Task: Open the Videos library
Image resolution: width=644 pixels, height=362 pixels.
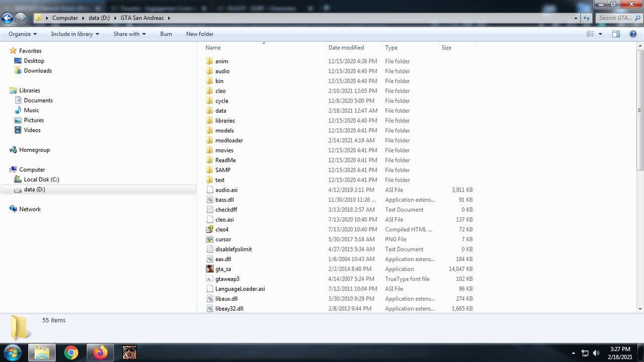Action: click(32, 130)
